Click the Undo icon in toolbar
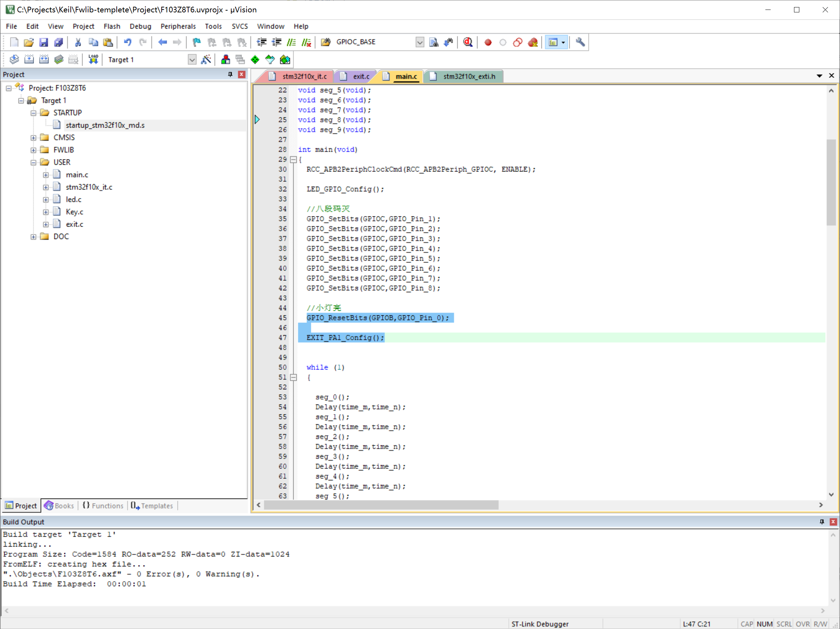Viewport: 840px width, 629px height. click(x=129, y=42)
